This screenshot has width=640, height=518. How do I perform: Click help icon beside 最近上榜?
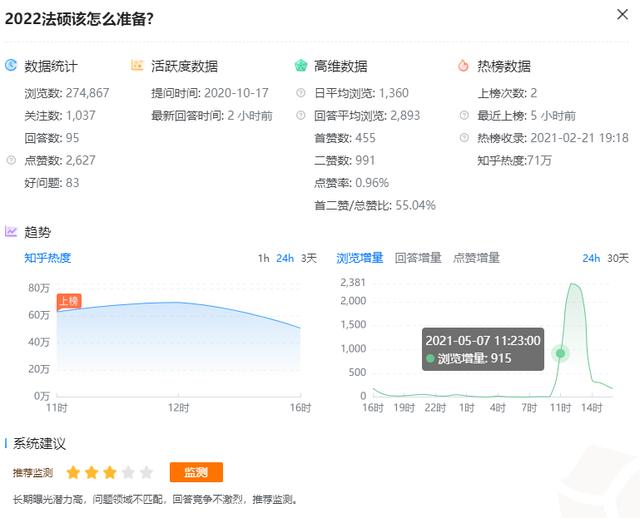464,115
